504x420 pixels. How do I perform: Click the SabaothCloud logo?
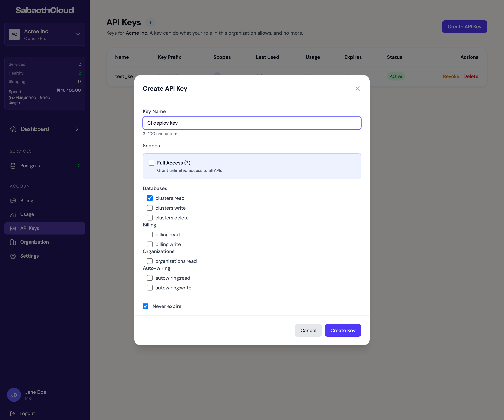click(45, 10)
